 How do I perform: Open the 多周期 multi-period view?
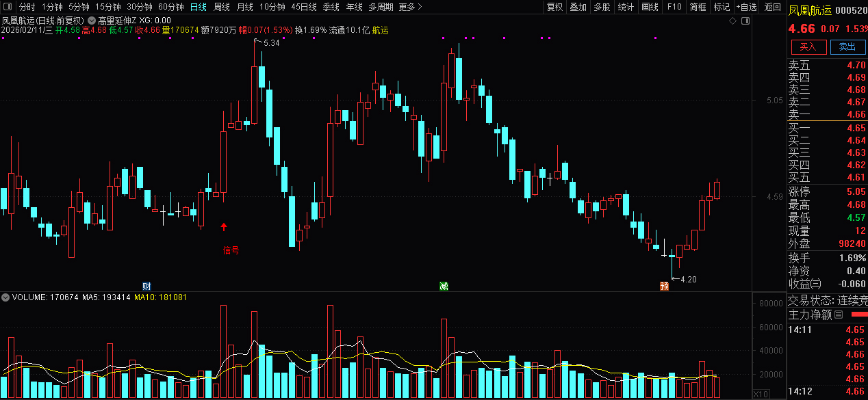[x=381, y=7]
